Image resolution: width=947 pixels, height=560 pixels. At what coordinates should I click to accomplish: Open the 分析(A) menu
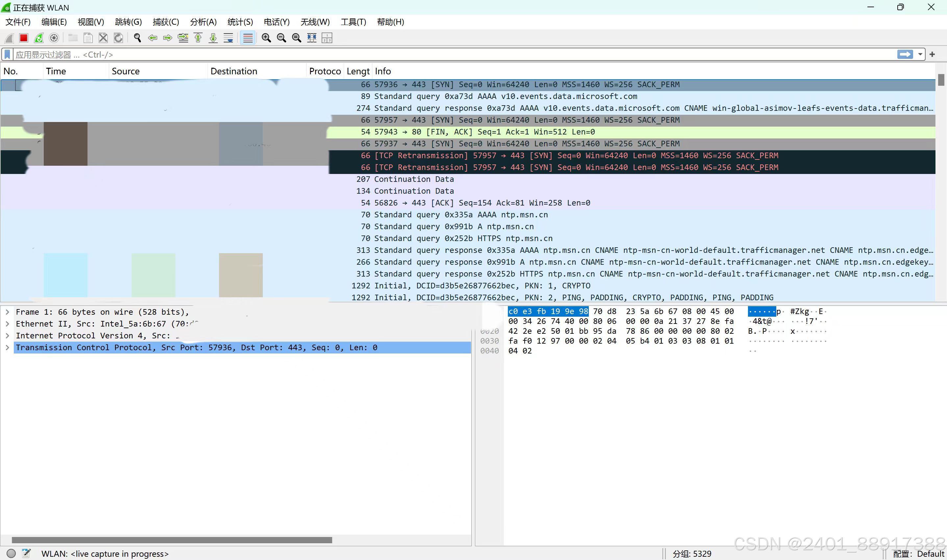(x=203, y=22)
